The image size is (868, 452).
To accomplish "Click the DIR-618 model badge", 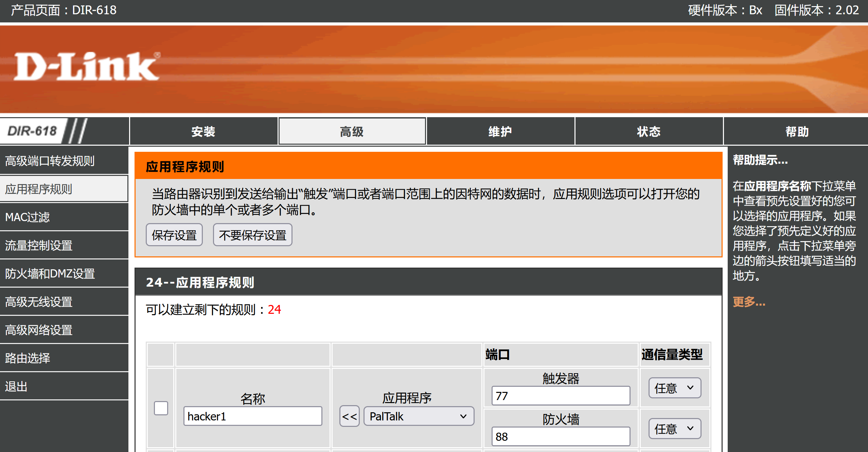I will (x=32, y=131).
